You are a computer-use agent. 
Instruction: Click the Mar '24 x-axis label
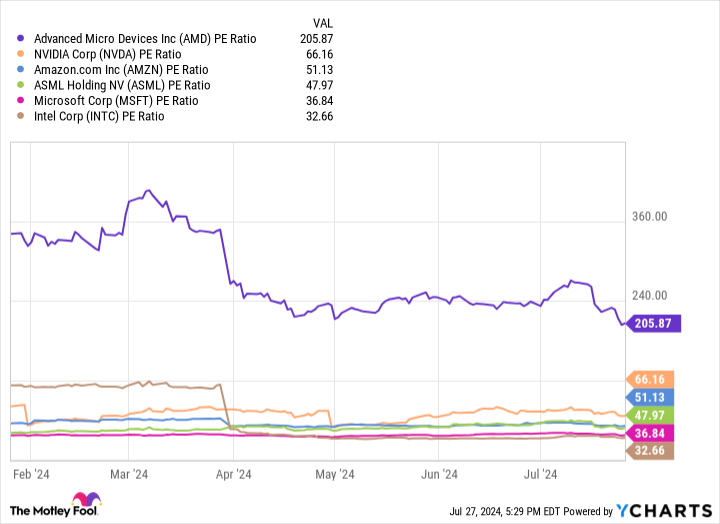pos(129,474)
